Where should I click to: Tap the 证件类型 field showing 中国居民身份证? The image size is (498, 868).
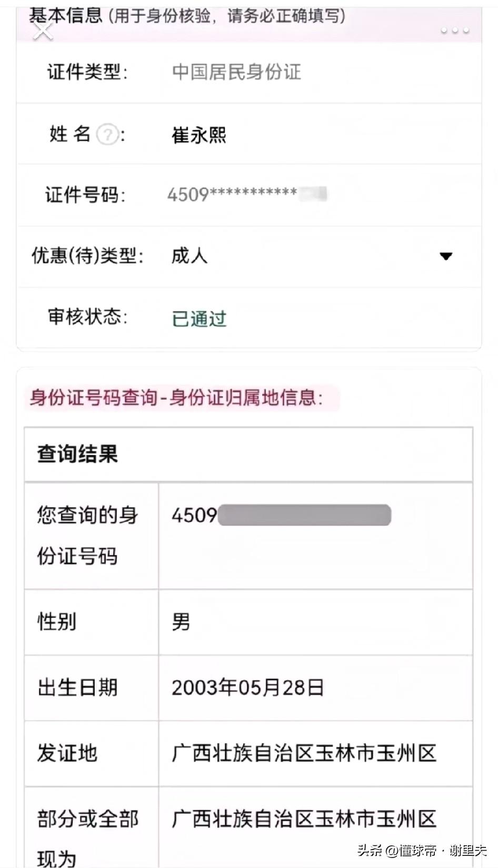point(236,72)
